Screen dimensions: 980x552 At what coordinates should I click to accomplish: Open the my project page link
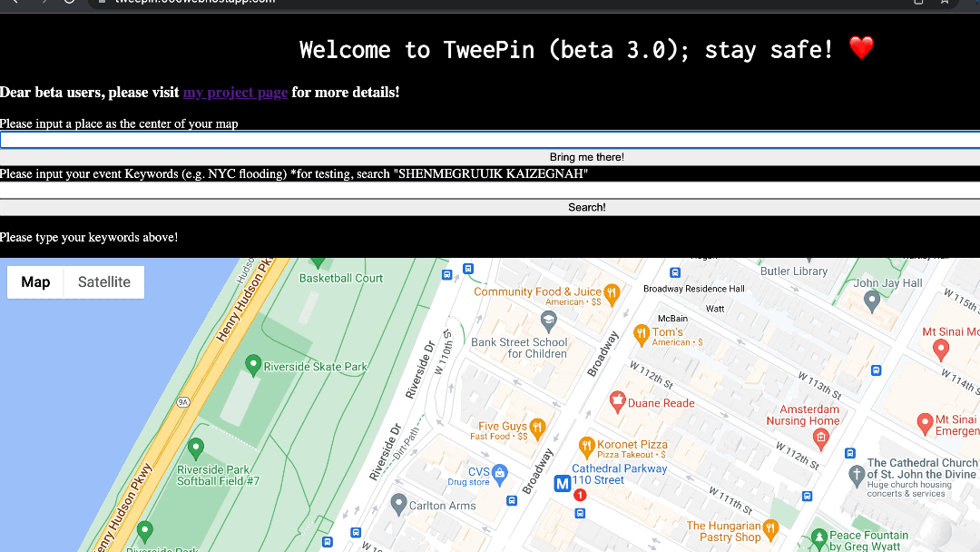pos(235,93)
